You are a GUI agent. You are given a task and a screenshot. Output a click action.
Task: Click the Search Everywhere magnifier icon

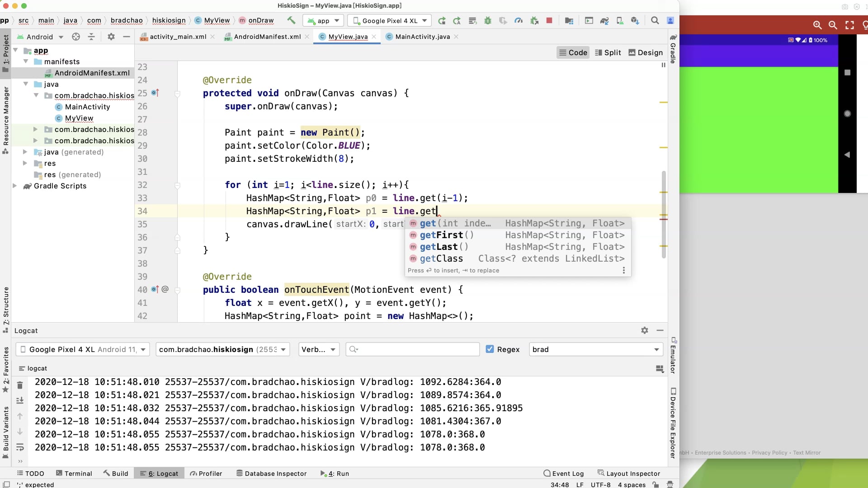(x=655, y=20)
